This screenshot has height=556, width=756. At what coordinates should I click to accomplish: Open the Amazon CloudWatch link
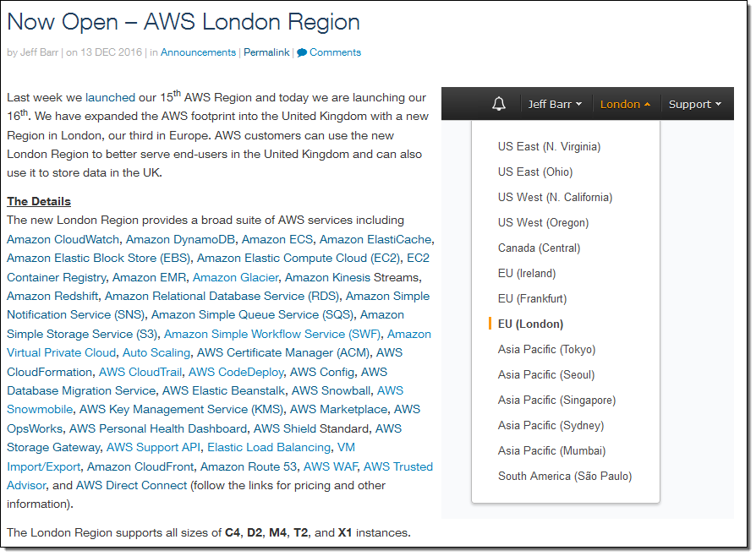63,239
